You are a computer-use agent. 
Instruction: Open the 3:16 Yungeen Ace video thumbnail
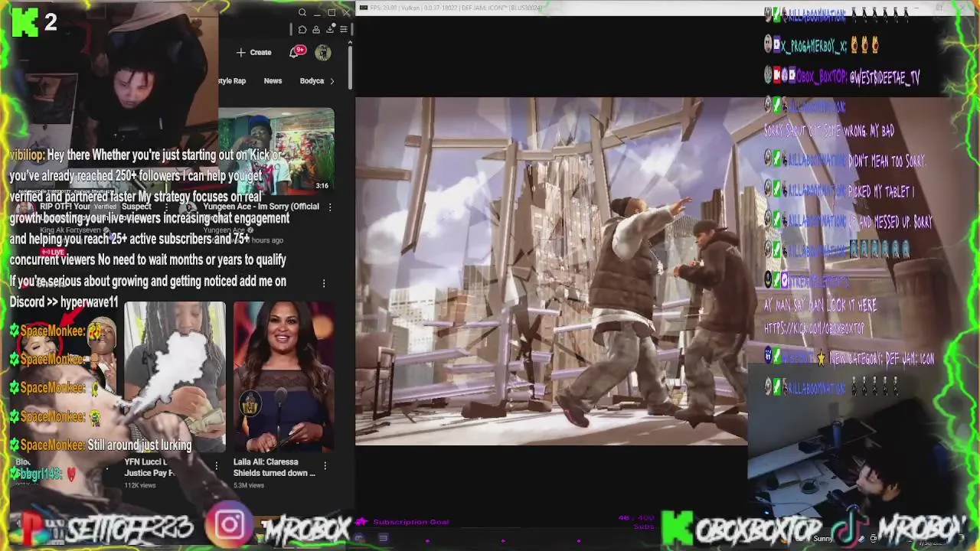276,151
